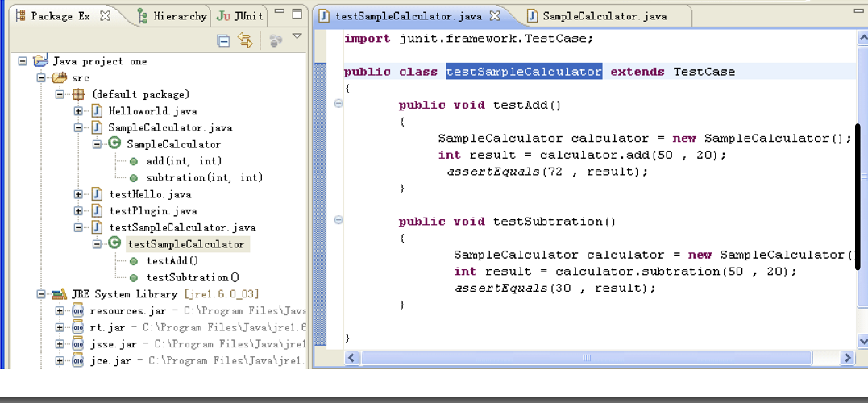Image resolution: width=868 pixels, height=403 pixels.
Task: Collapse the Java project one tree node
Action: click(x=23, y=61)
